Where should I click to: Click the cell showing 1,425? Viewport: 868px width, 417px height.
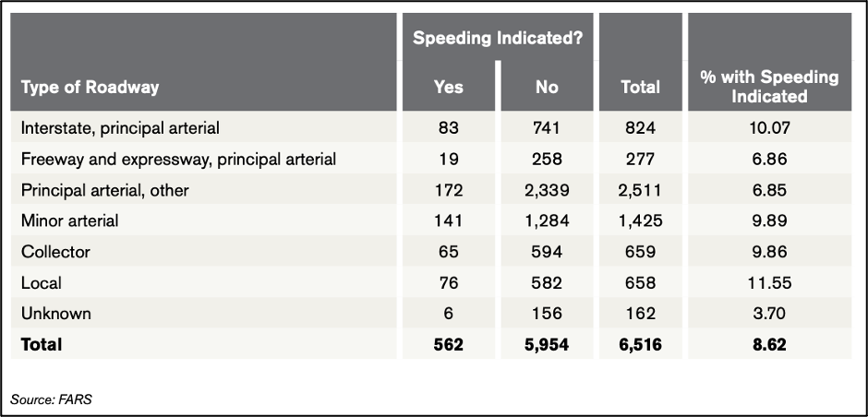pyautogui.click(x=640, y=221)
